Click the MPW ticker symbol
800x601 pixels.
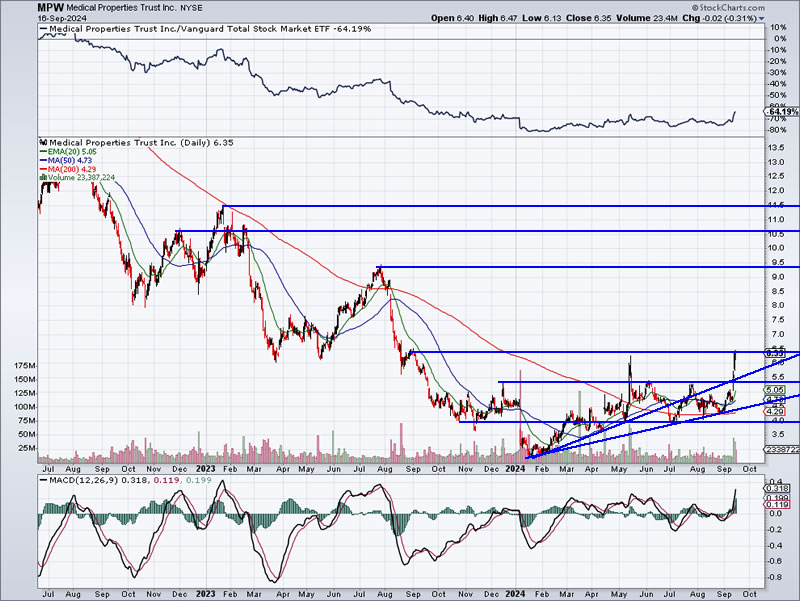tap(51, 8)
